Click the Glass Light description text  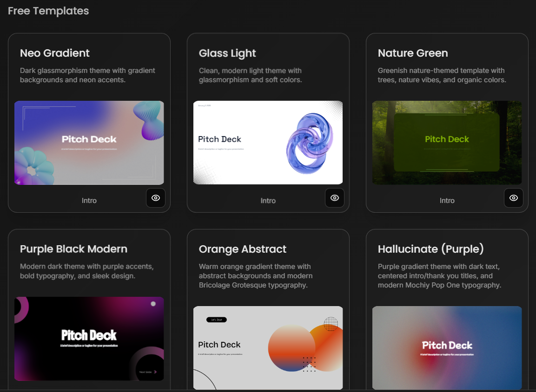tap(251, 75)
